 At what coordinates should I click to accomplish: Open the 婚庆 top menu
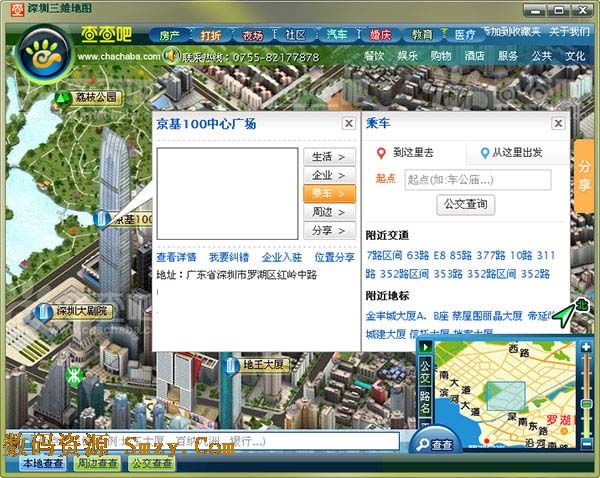pos(380,35)
